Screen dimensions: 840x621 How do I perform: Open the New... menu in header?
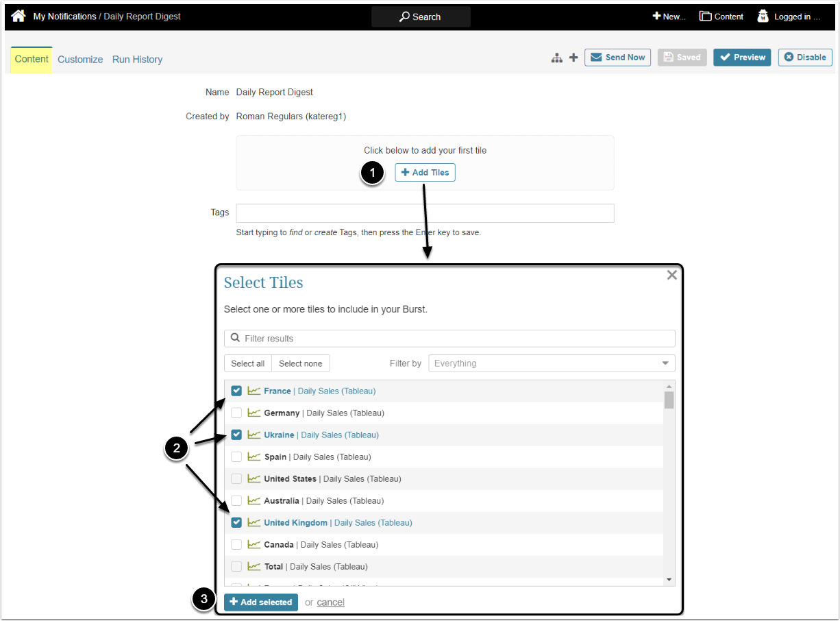[669, 16]
